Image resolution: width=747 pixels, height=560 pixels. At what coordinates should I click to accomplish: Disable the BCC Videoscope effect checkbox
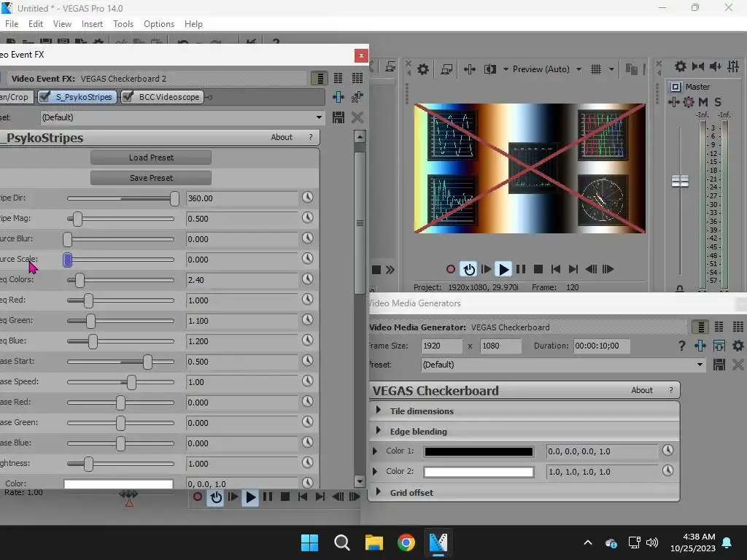(127, 97)
